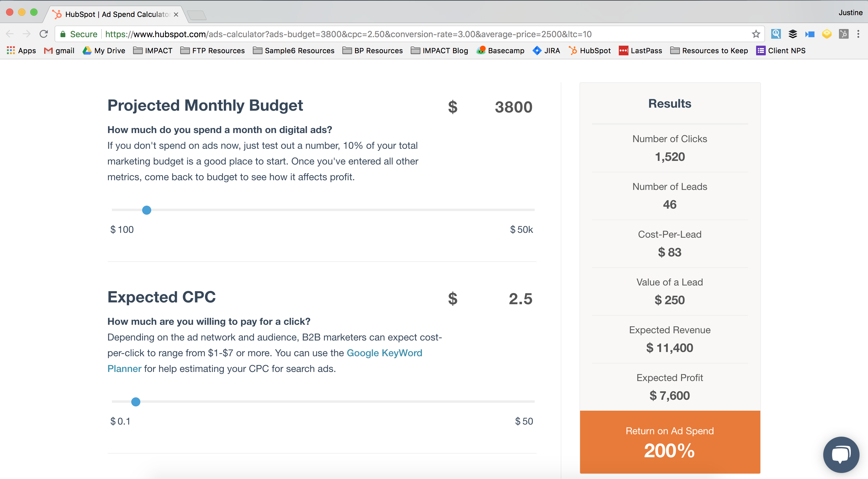Open the HubSpot bookmark

point(590,51)
